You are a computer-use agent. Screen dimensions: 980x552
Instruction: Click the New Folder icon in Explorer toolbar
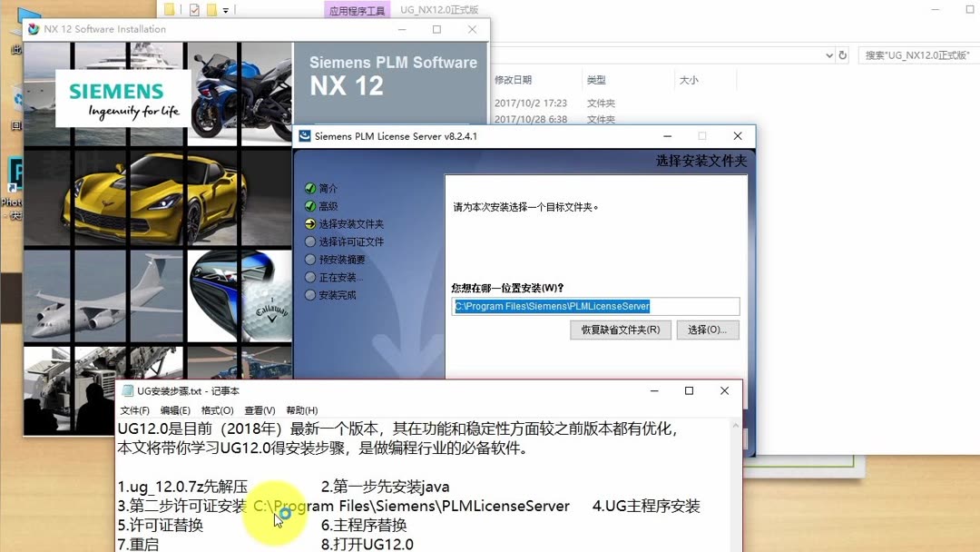tap(170, 9)
